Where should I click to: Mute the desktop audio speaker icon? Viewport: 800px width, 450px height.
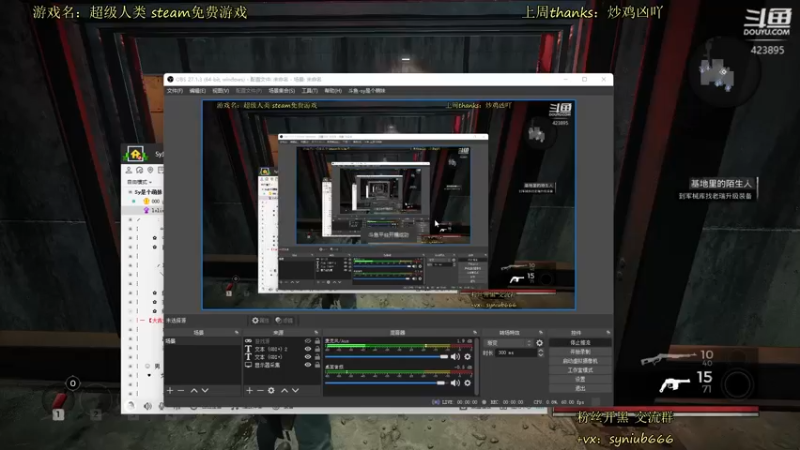coord(455,383)
